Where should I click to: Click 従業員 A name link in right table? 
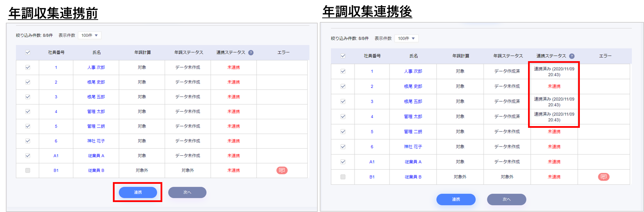pyautogui.click(x=413, y=162)
